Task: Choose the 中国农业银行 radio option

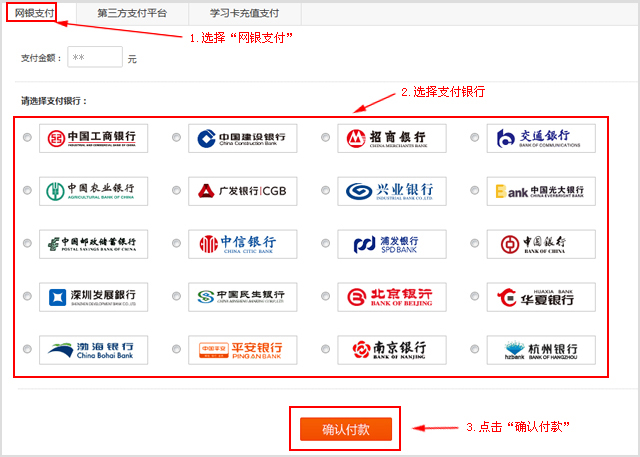Action: (x=27, y=190)
